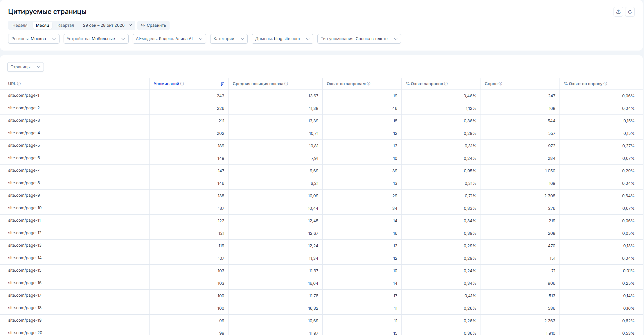Click the URL site.com/page-5
644x335 pixels.
point(24,145)
